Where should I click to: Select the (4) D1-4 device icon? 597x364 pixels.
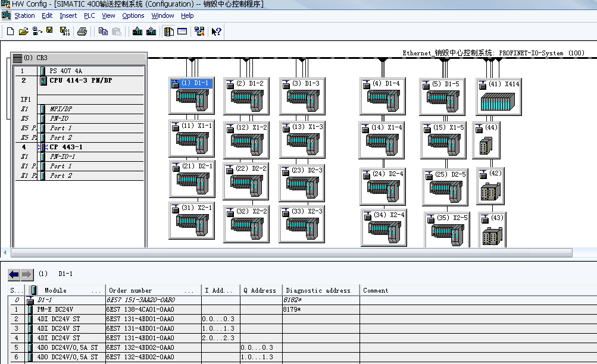pyautogui.click(x=382, y=96)
